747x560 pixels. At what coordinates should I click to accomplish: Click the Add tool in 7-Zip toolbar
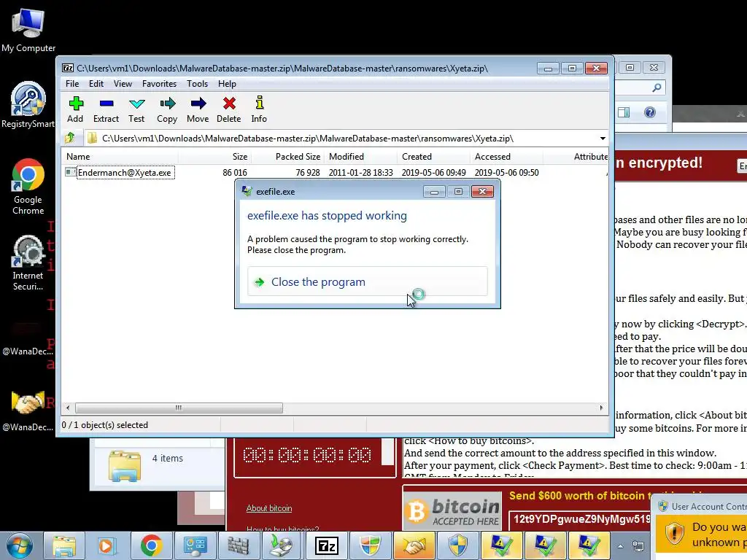[x=75, y=109]
